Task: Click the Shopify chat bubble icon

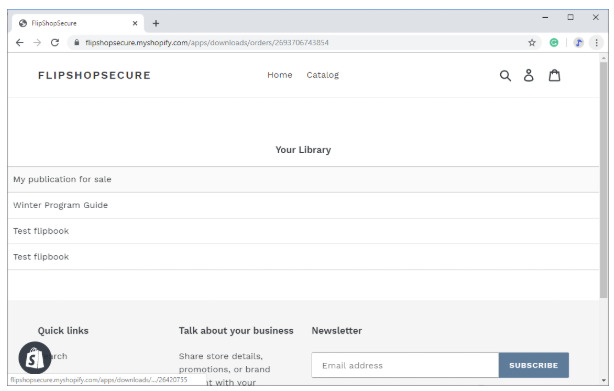Action: click(x=35, y=358)
